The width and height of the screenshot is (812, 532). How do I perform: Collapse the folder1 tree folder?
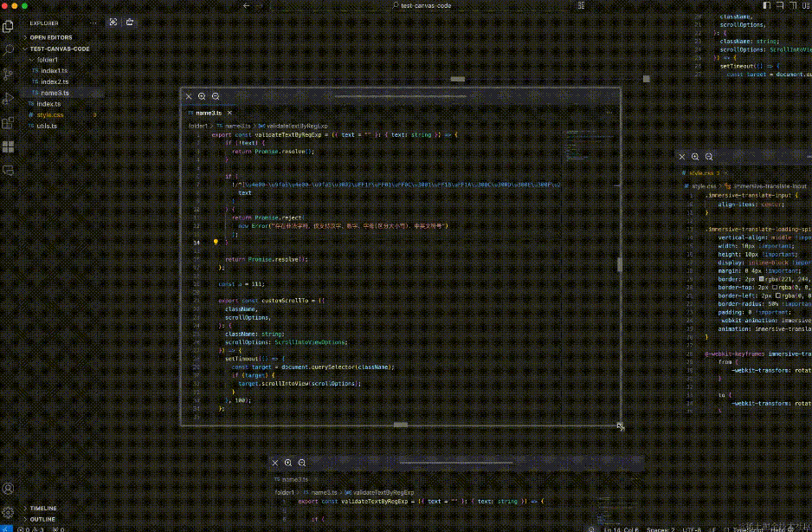(62, 60)
